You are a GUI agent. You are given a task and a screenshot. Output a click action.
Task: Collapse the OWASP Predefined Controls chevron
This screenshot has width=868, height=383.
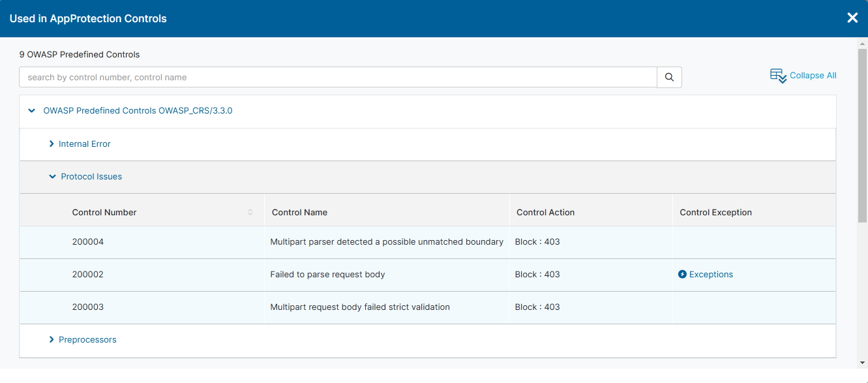click(x=31, y=111)
